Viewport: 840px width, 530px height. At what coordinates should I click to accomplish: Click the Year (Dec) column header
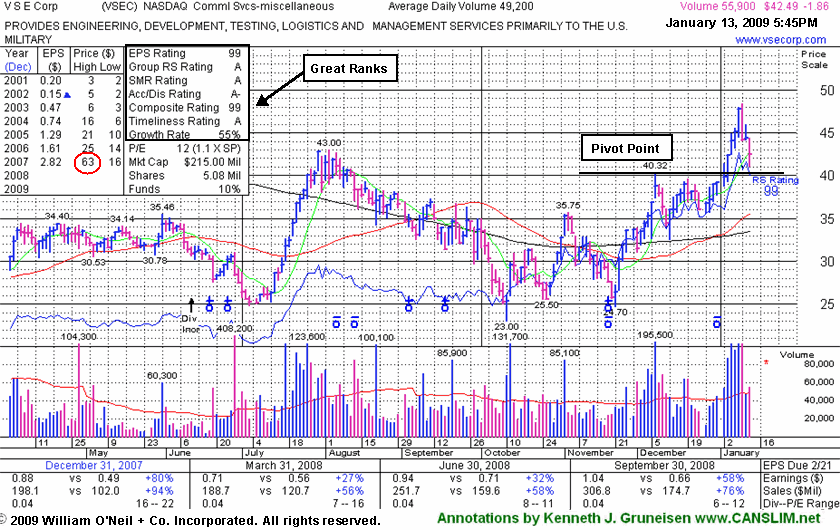pos(18,60)
